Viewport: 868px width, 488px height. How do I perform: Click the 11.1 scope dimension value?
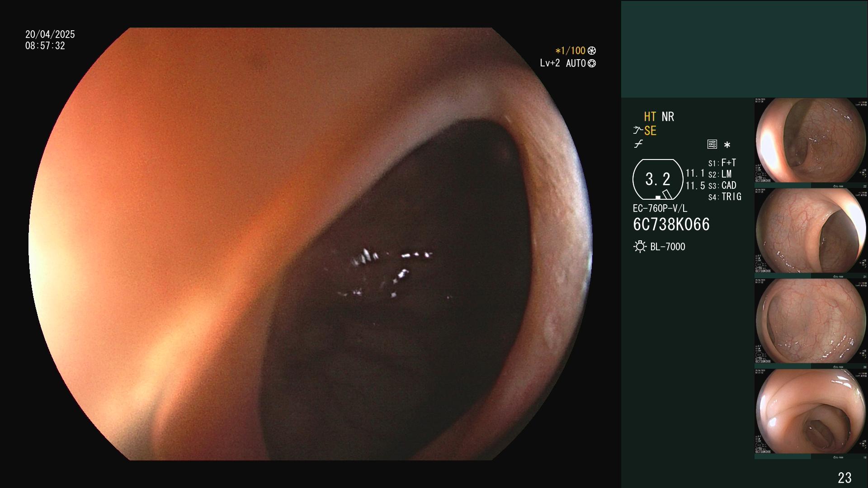tap(695, 174)
